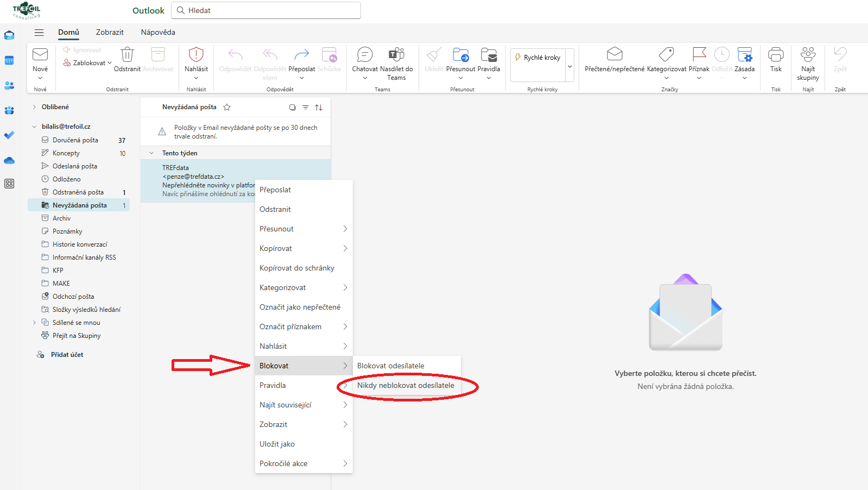The width and height of the screenshot is (868, 490).
Task: Open Zablokovat dropdown in ribbon
Action: [x=87, y=63]
